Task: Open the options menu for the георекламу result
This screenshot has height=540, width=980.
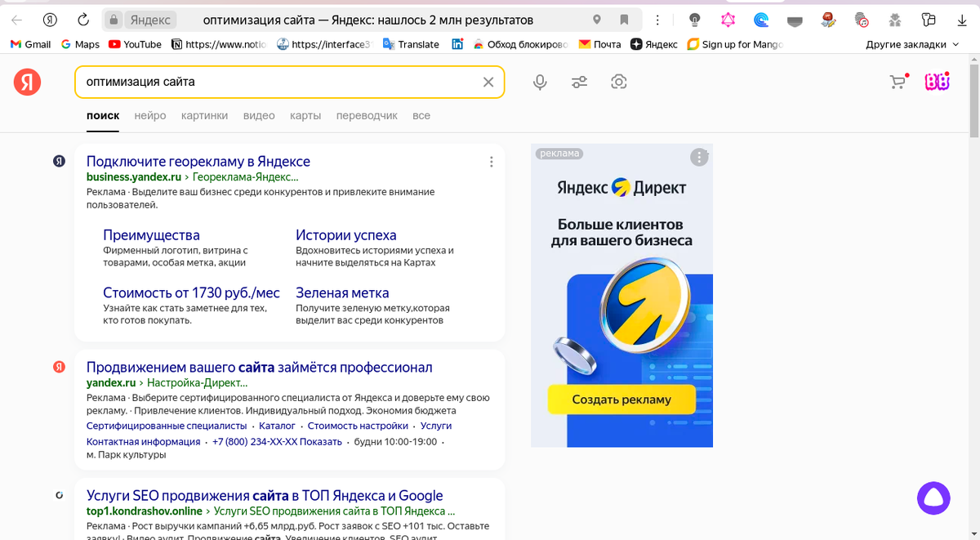Action: [x=491, y=162]
